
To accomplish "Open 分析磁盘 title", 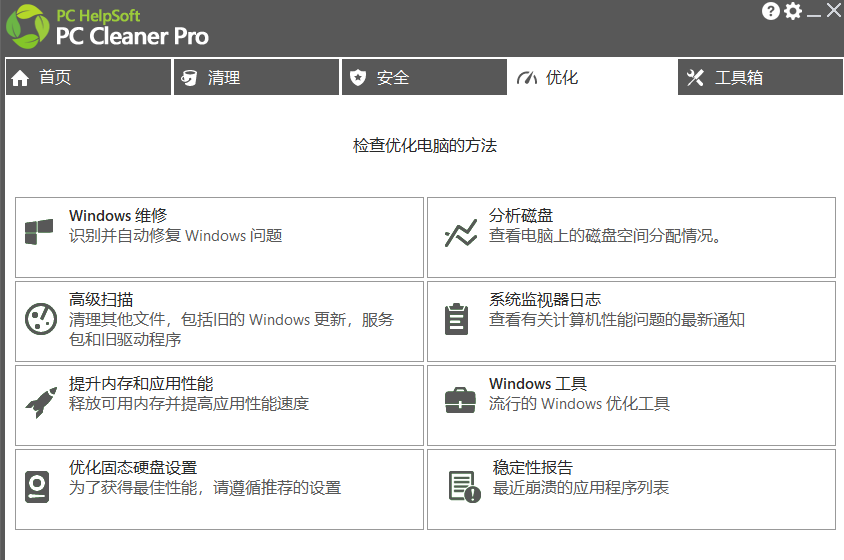I will [521, 215].
